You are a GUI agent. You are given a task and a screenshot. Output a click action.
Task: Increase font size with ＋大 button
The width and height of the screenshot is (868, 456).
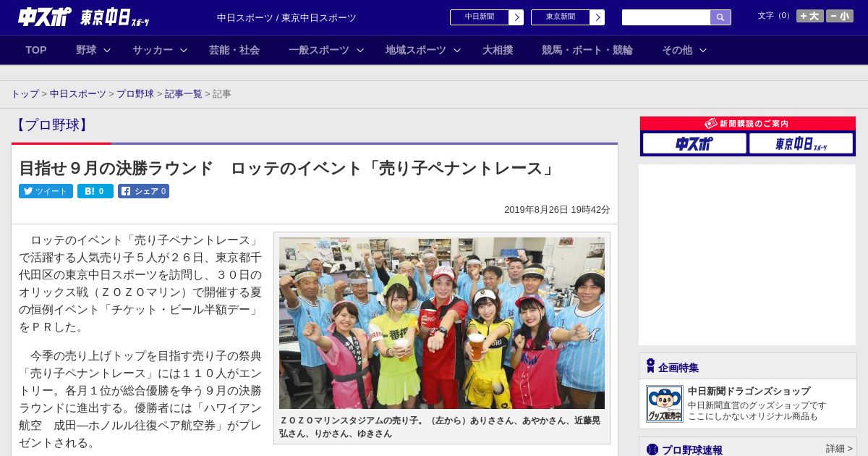click(810, 16)
